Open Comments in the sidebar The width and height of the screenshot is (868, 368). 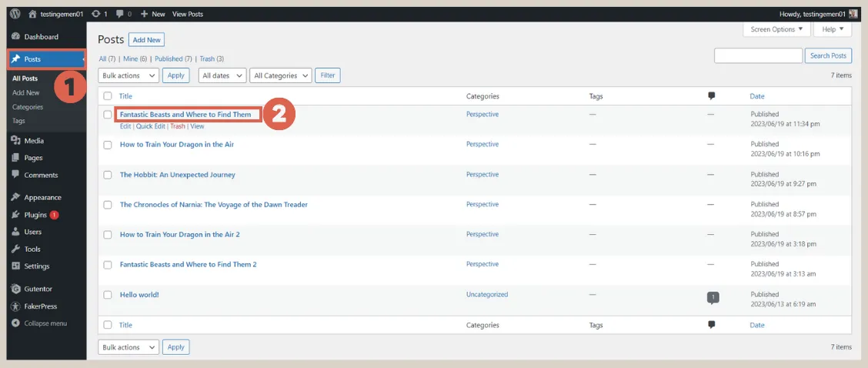point(41,175)
